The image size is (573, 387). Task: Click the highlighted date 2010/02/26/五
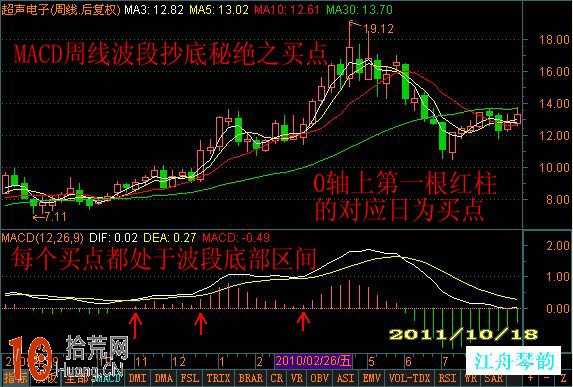click(313, 361)
